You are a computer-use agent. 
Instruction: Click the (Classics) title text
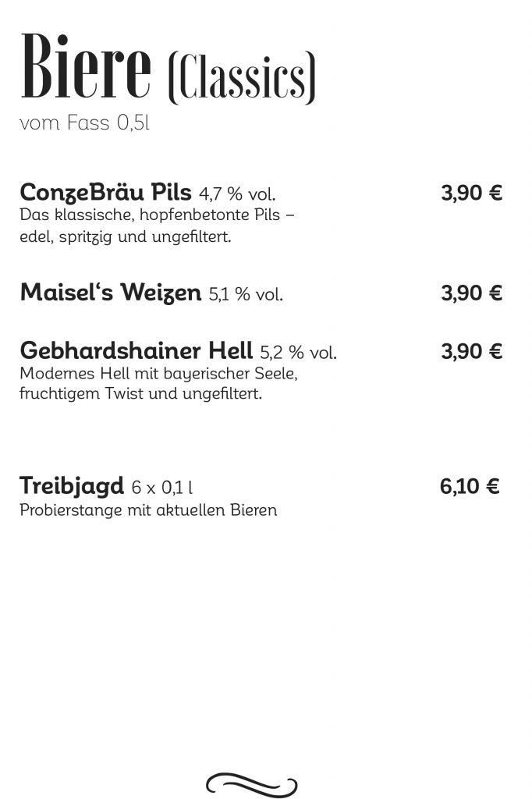[x=242, y=76]
